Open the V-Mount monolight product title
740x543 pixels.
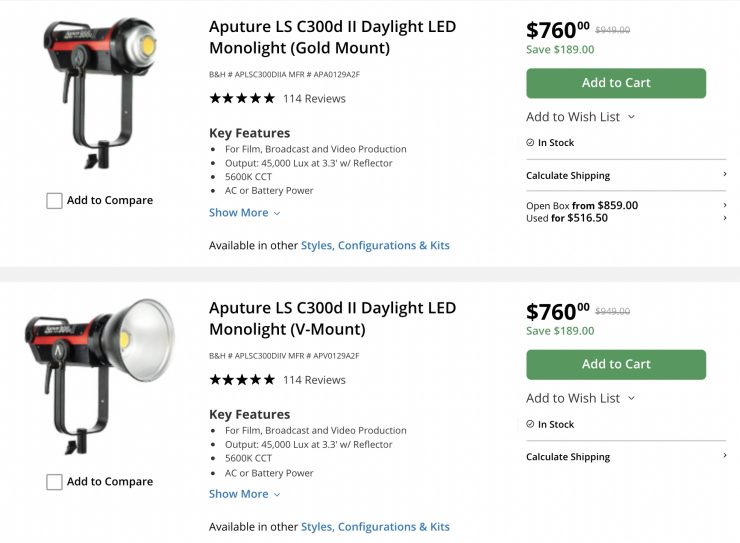coord(332,318)
